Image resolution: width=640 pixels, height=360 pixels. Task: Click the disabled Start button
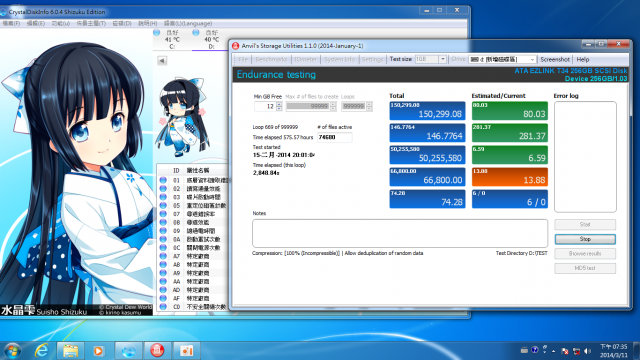(585, 224)
